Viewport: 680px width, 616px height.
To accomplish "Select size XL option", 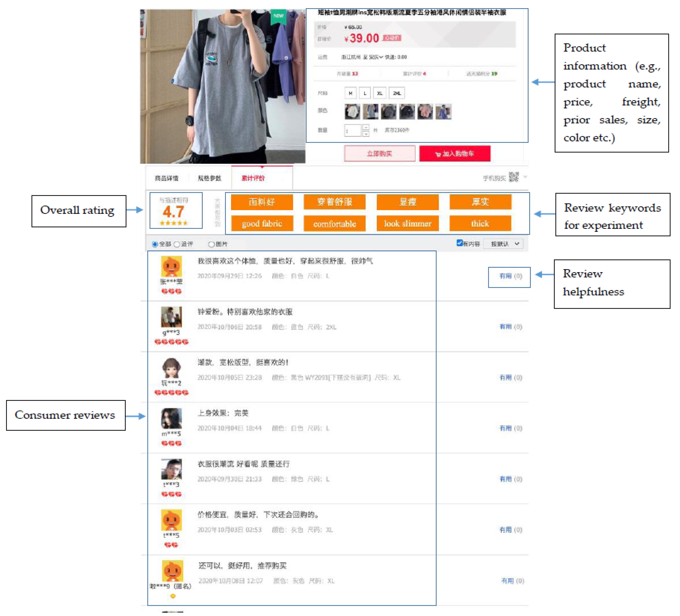I will pyautogui.click(x=380, y=93).
